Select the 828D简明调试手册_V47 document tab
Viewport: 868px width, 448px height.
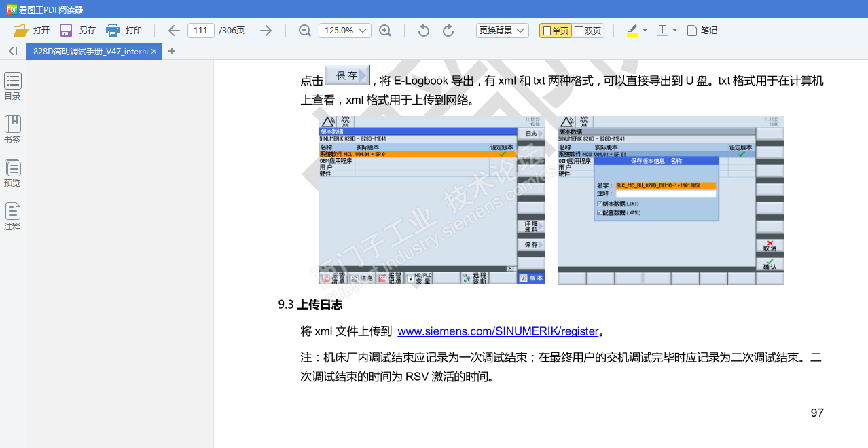pos(94,51)
